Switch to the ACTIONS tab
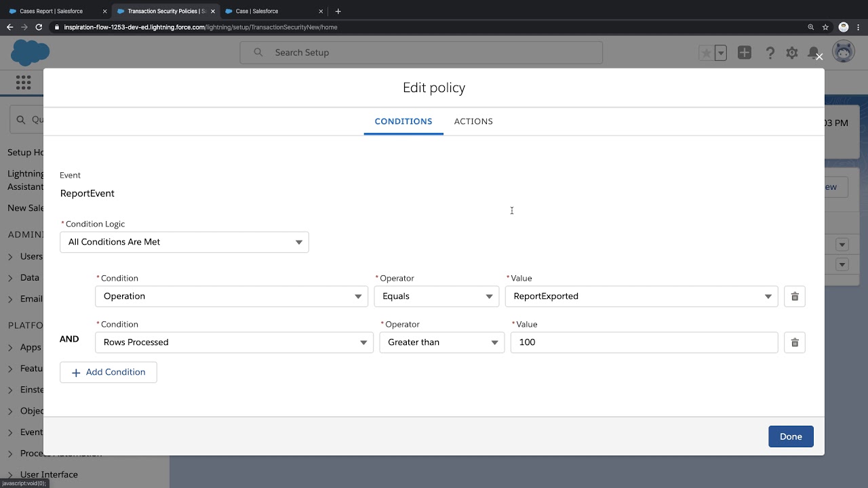Viewport: 868px width, 488px height. (473, 121)
